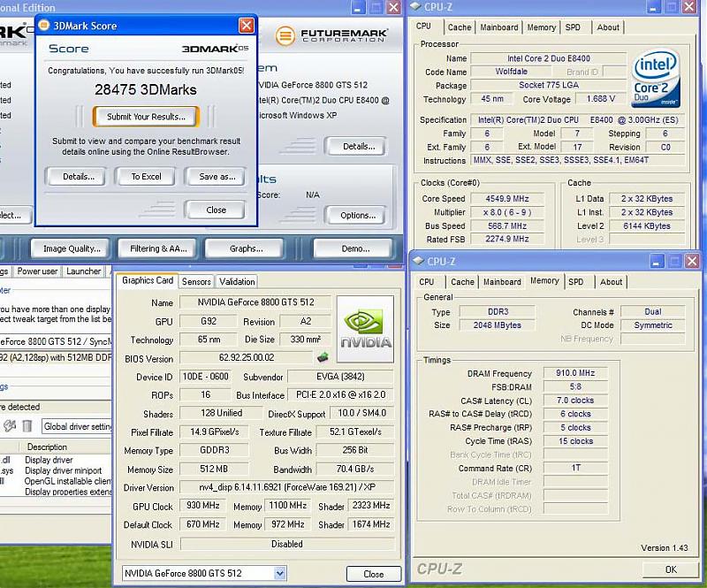The image size is (707, 588).
Task: Open the GPU selection dropdown in GPU-Z
Action: [x=280, y=573]
